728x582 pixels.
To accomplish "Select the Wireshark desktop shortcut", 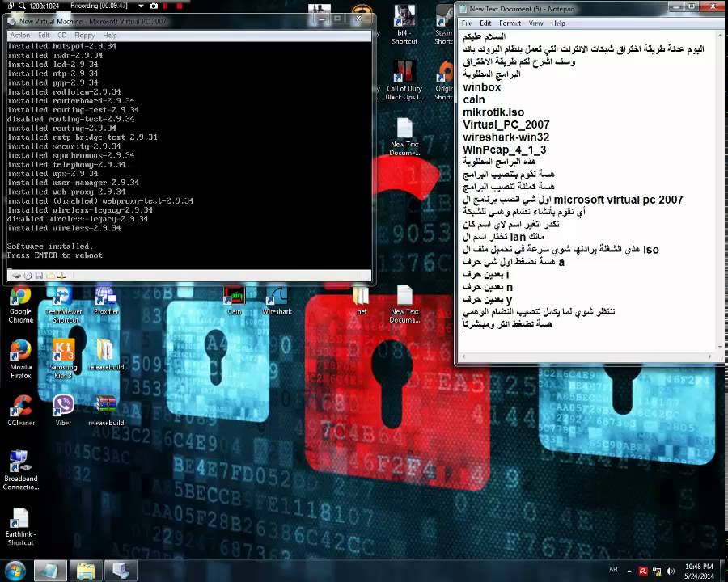I will coord(277,300).
